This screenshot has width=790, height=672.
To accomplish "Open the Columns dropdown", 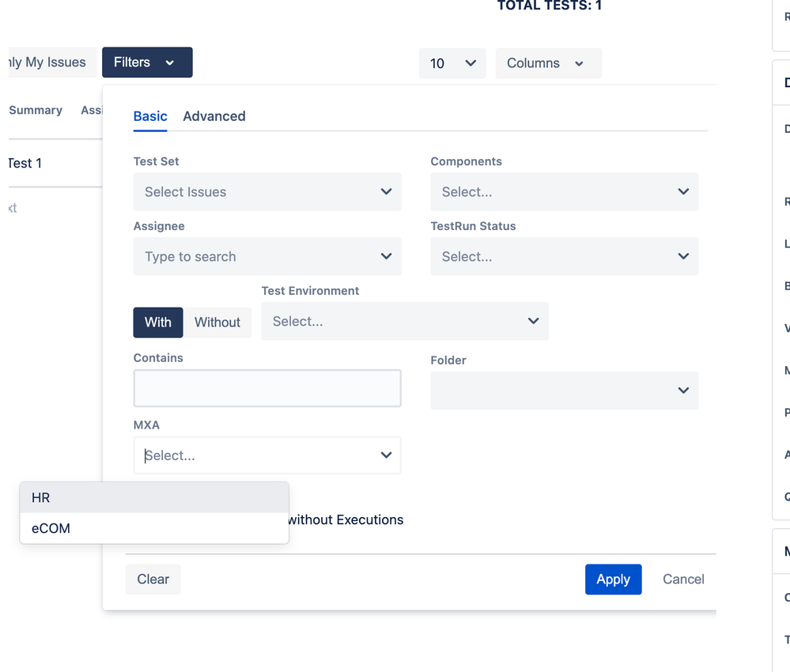I will coord(549,63).
